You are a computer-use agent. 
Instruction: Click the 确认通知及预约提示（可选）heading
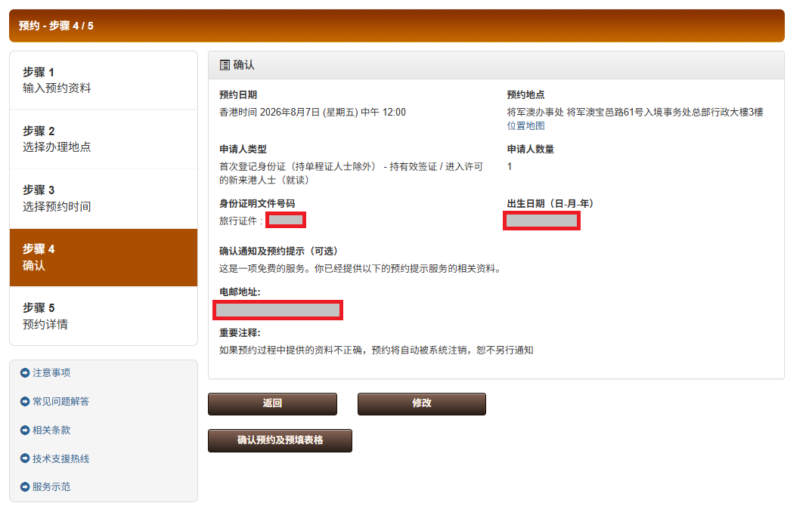click(x=279, y=252)
